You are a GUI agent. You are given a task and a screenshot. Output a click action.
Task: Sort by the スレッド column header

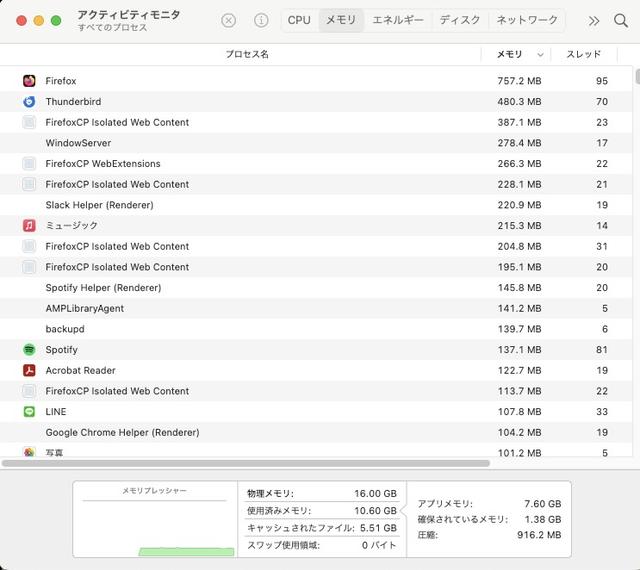point(584,54)
